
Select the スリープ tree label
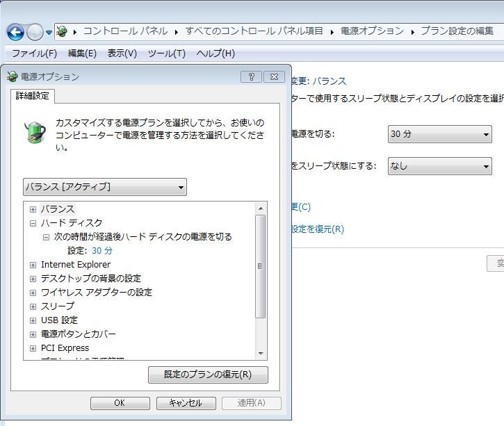(58, 306)
